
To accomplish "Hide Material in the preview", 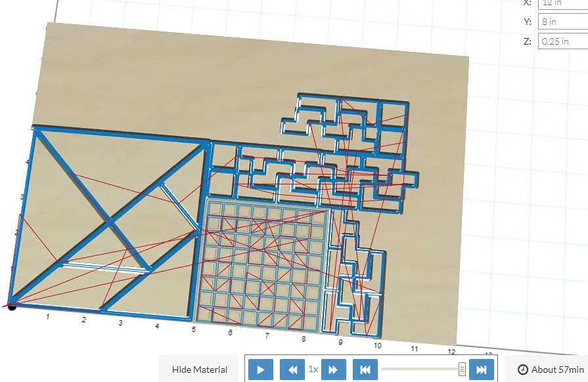I will pyautogui.click(x=200, y=370).
